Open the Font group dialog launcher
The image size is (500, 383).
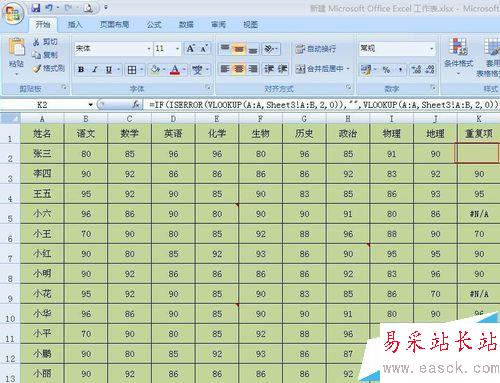pos(208,87)
